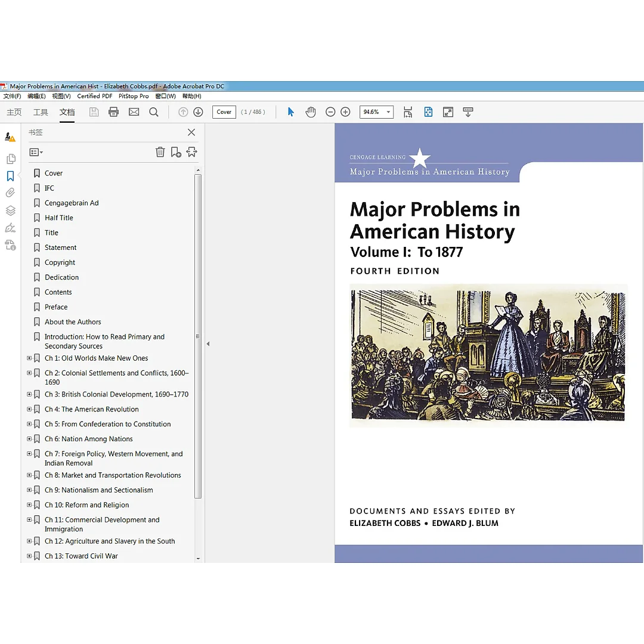Go to previous page arrow
This screenshot has height=644, width=644.
[183, 112]
